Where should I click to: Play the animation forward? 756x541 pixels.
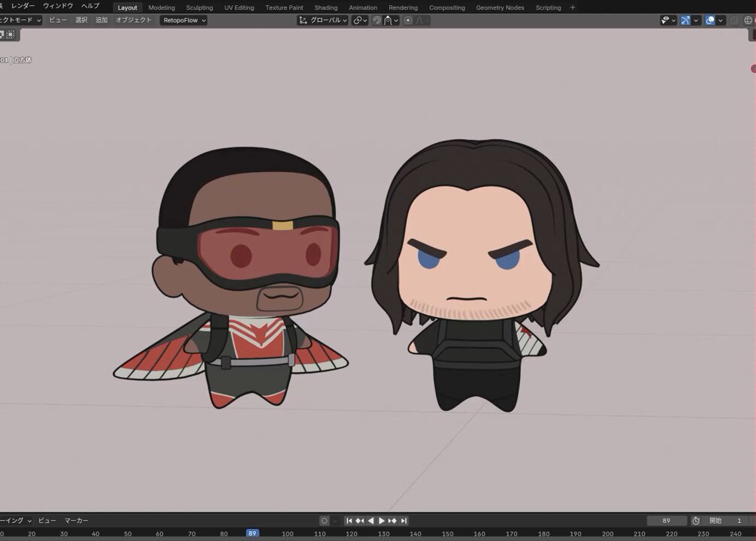(381, 521)
